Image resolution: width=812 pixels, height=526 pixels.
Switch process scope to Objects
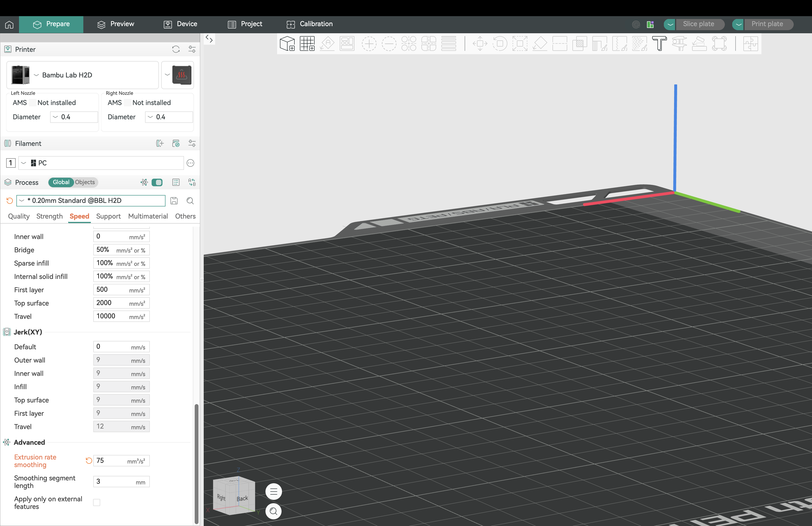(x=85, y=182)
